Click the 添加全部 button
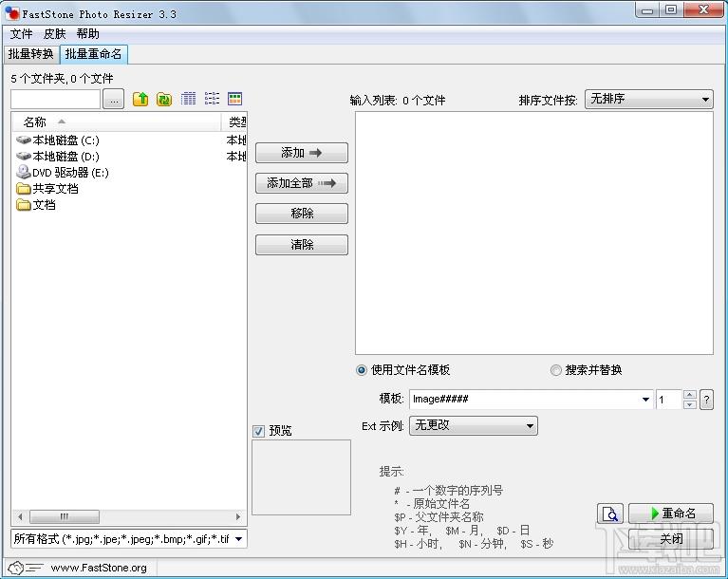Screen dimensions: 728x579 [302, 183]
